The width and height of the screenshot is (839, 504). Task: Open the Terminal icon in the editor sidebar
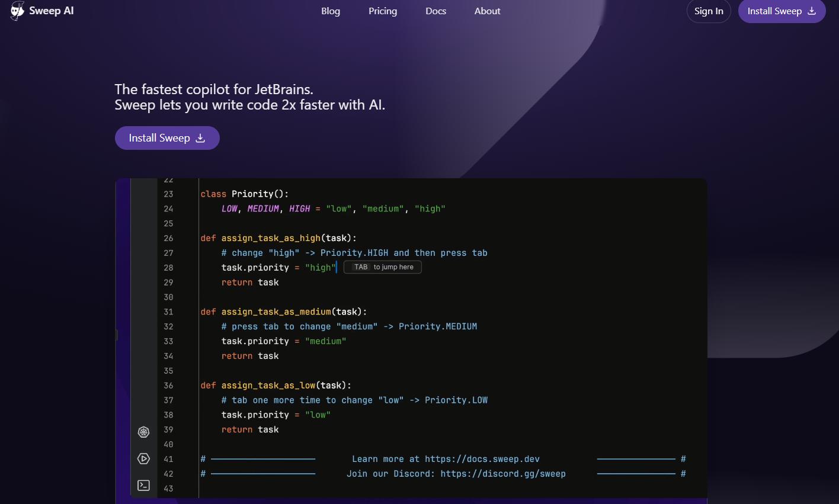(143, 485)
